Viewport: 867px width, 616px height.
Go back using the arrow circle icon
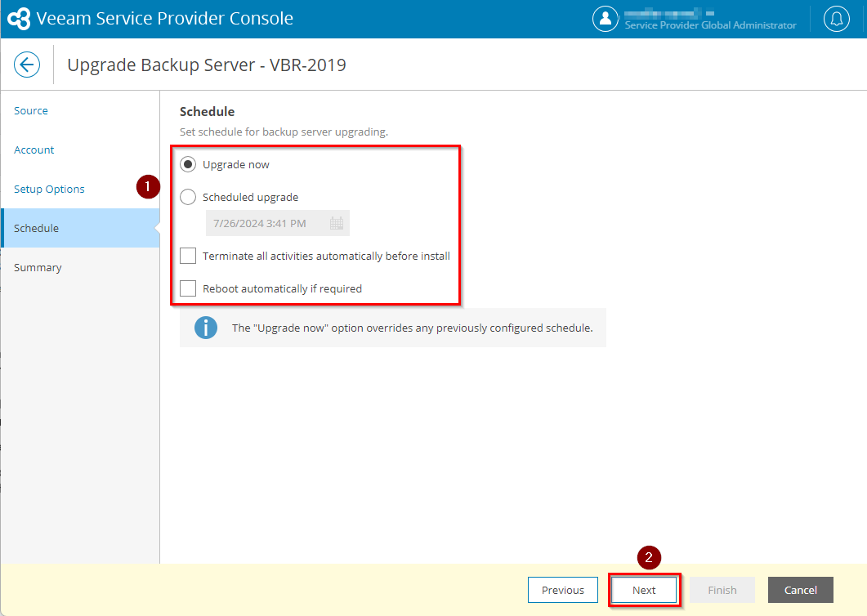tap(26, 65)
